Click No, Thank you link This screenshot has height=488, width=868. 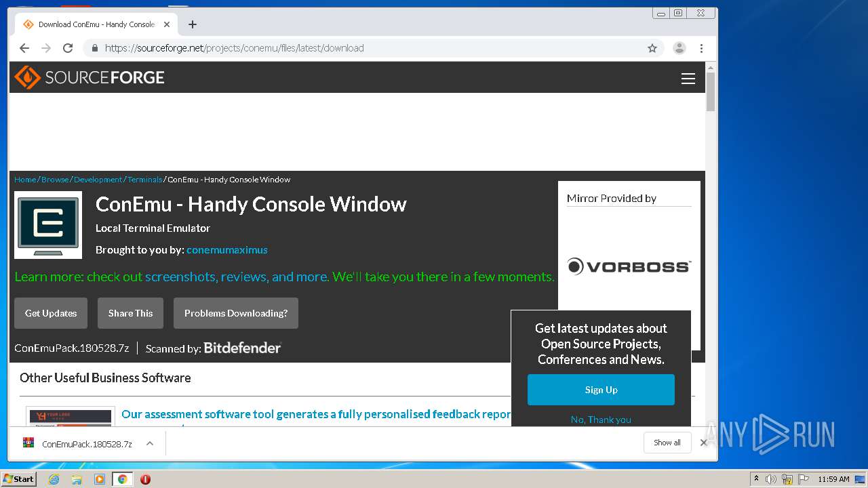601,420
